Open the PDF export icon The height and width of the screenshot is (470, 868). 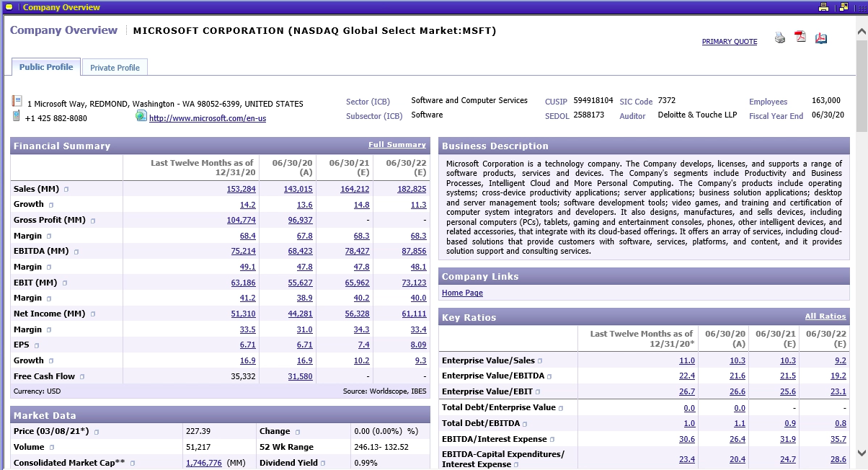(x=800, y=37)
